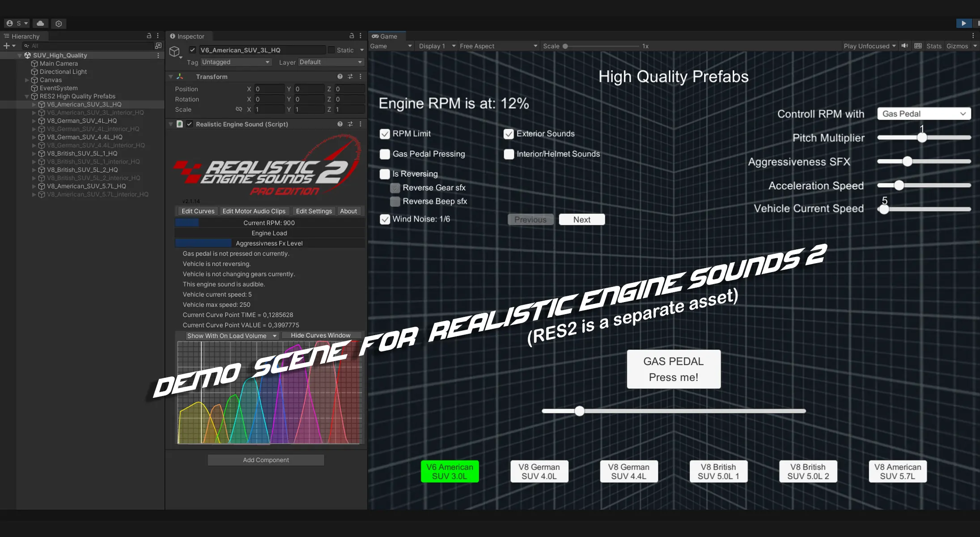
Task: Open the cloud services icon
Action: coord(40,23)
